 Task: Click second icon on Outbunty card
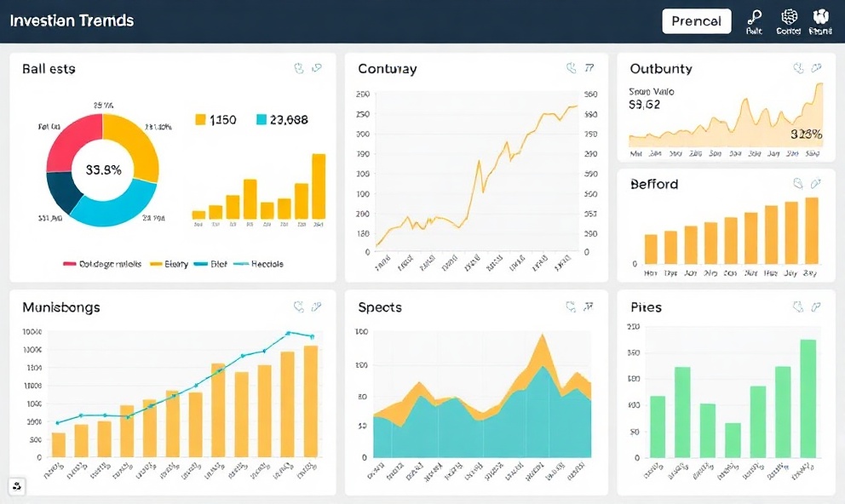(x=816, y=68)
